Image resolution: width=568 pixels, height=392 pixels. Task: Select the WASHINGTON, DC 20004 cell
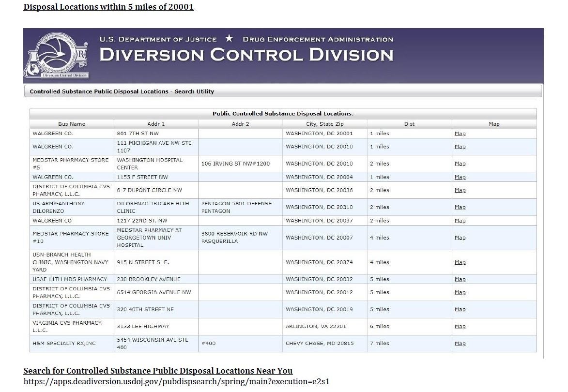click(x=325, y=177)
